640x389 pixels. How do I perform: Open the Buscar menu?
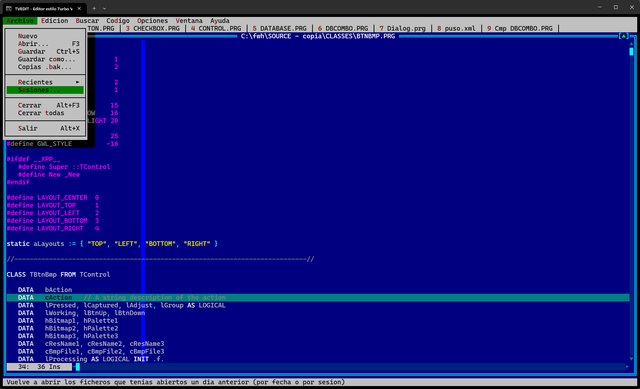click(x=87, y=20)
